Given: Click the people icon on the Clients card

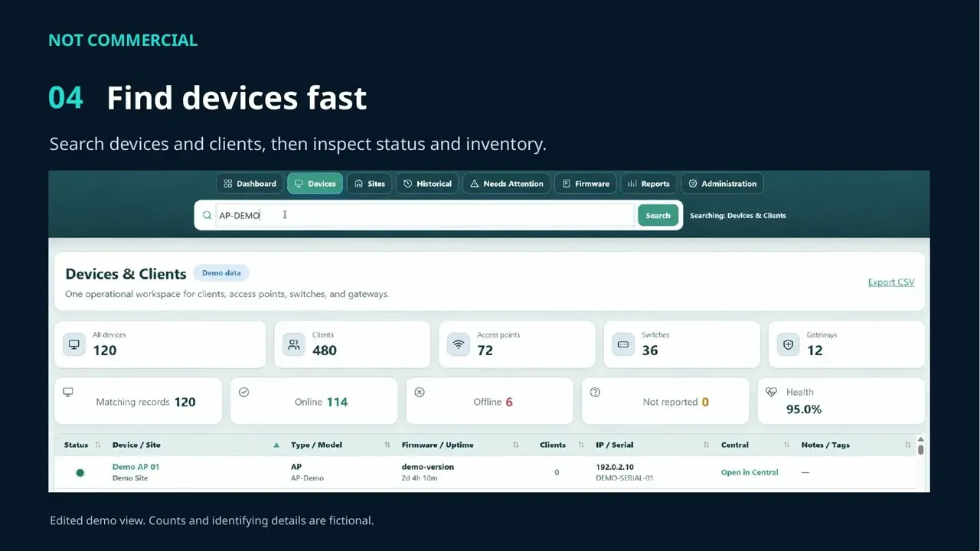Looking at the screenshot, I should tap(294, 344).
